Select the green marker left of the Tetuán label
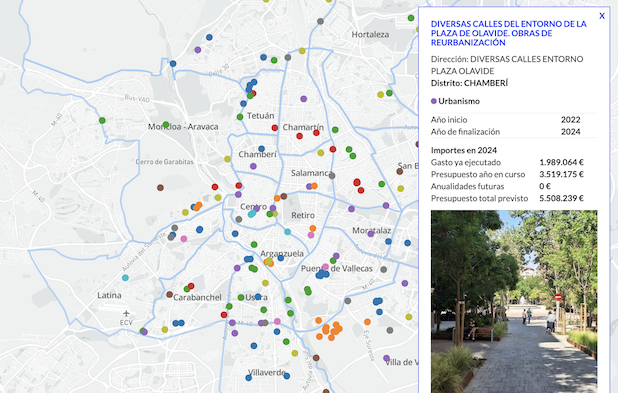This screenshot has height=393, width=618. coord(240,117)
